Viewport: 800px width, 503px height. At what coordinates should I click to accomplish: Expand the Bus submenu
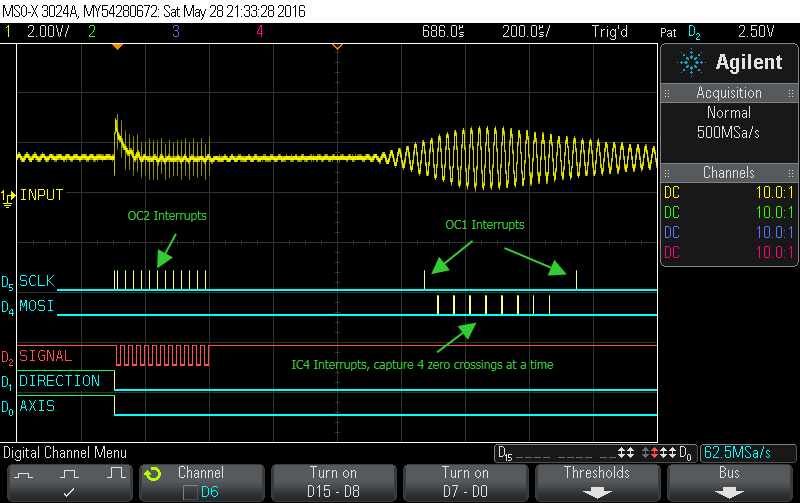(x=729, y=481)
